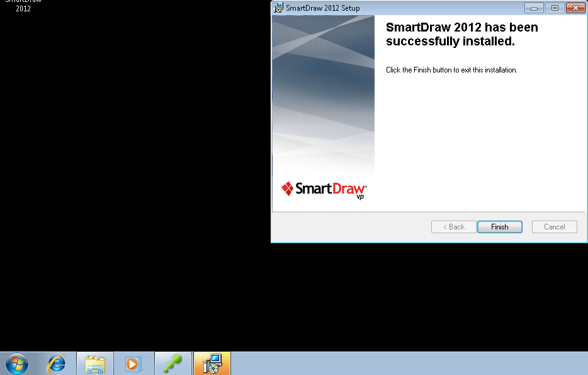Click the SmartDraw VP logo
The image size is (588, 375).
coord(324,190)
